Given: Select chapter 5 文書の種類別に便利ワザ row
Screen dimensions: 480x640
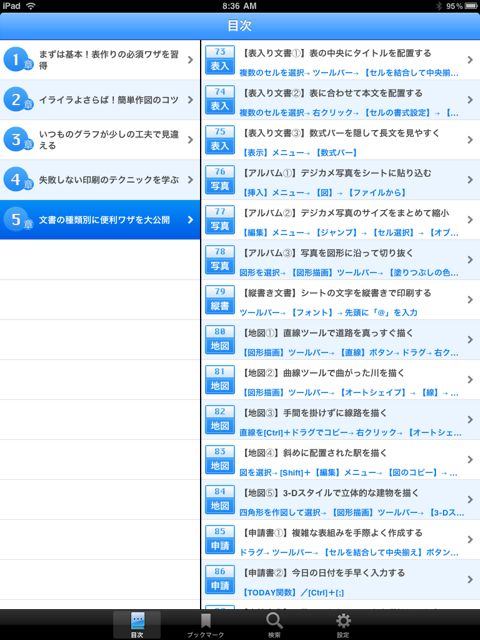Looking at the screenshot, I should (x=100, y=220).
